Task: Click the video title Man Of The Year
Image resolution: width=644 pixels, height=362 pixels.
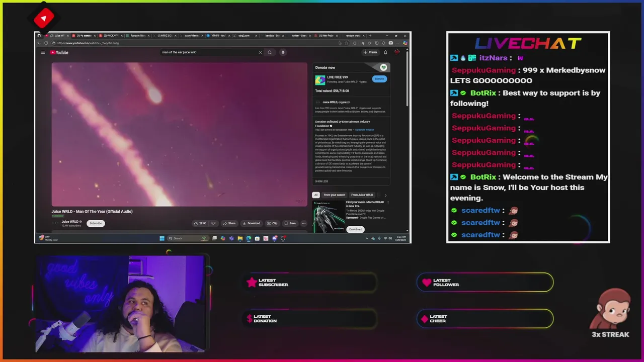Action: [x=92, y=212]
